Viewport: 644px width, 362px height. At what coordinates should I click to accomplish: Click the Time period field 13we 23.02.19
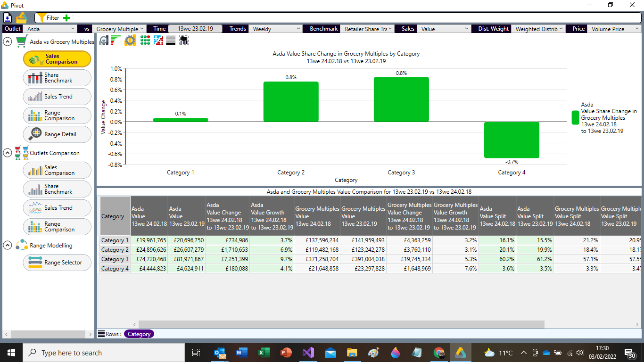click(x=195, y=29)
